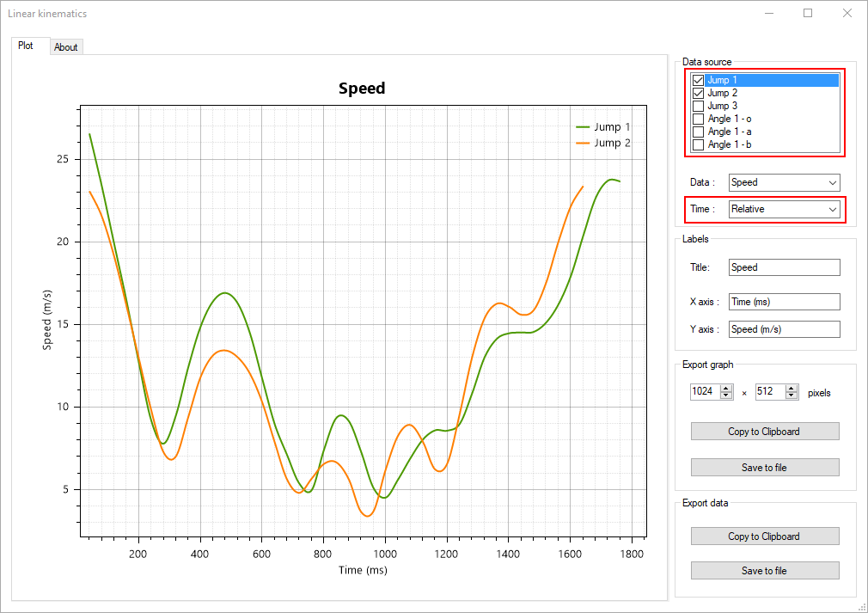
Task: Tick the Angle 1 - a checkbox
Action: pos(698,132)
